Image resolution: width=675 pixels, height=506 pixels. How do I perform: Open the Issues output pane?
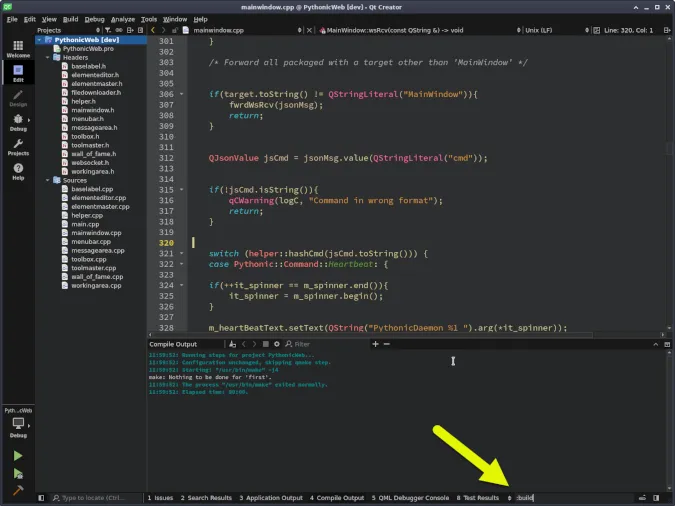160,497
